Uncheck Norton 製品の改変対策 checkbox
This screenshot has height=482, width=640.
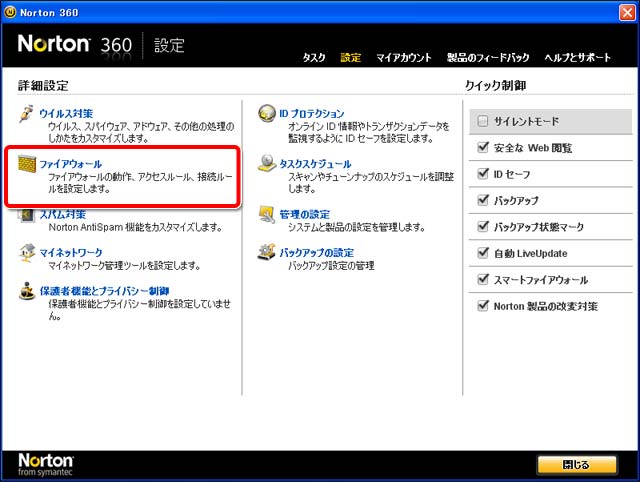coord(483,305)
